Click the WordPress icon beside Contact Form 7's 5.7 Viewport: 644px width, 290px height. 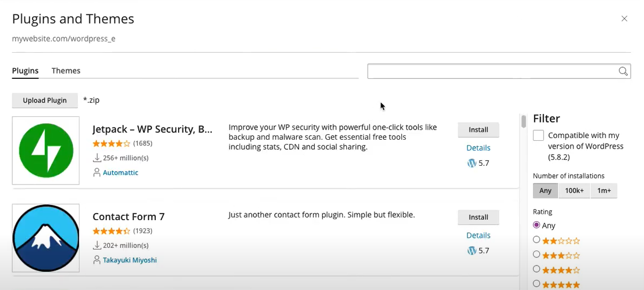pyautogui.click(x=472, y=251)
